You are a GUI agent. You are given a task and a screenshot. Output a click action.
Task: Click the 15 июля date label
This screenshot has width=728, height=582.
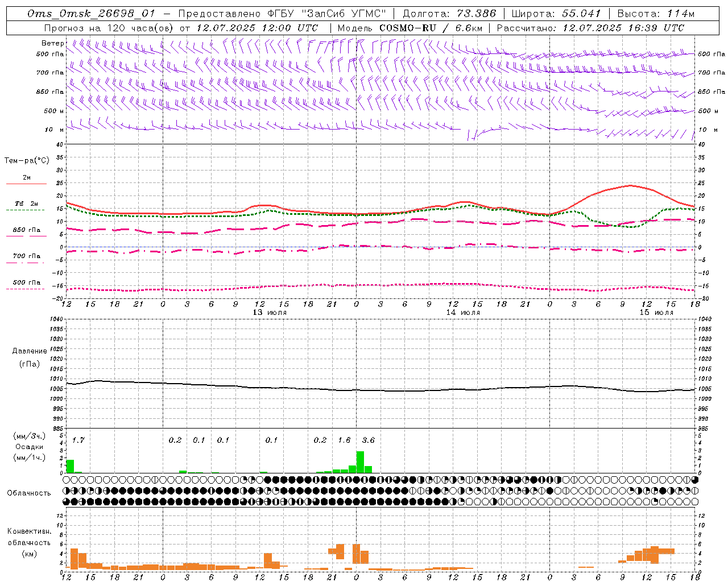click(656, 313)
